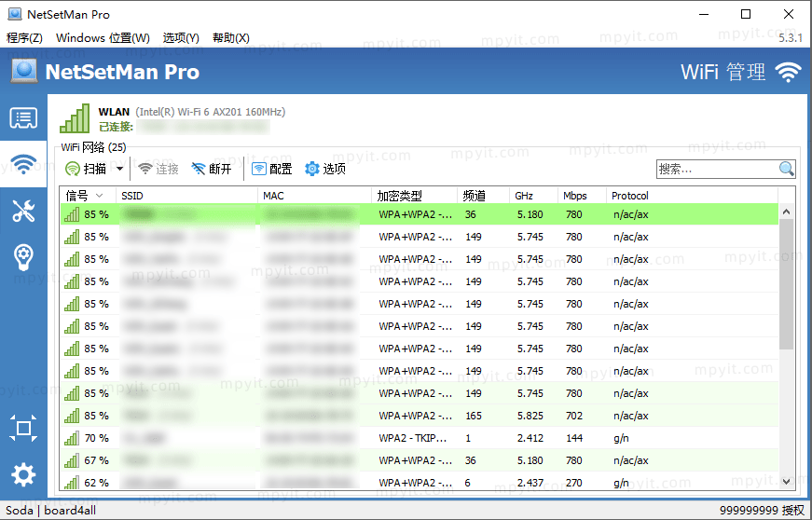
Task: Maximize the NetSetMan Pro window
Action: pyautogui.click(x=746, y=14)
